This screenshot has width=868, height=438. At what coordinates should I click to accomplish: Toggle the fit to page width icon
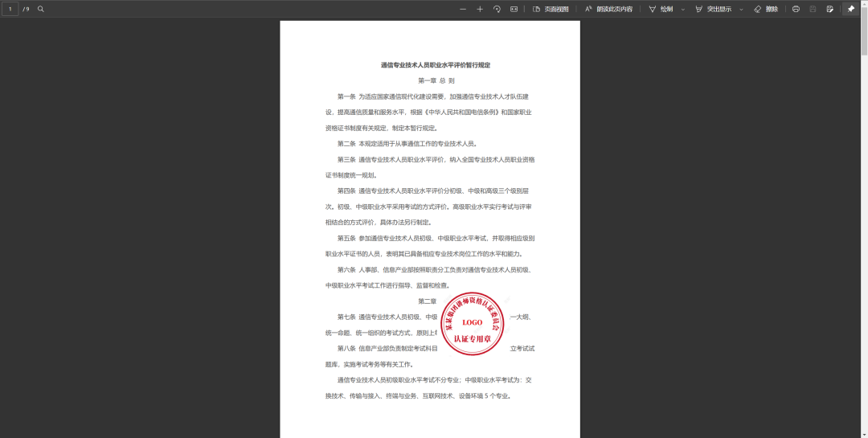(x=514, y=9)
